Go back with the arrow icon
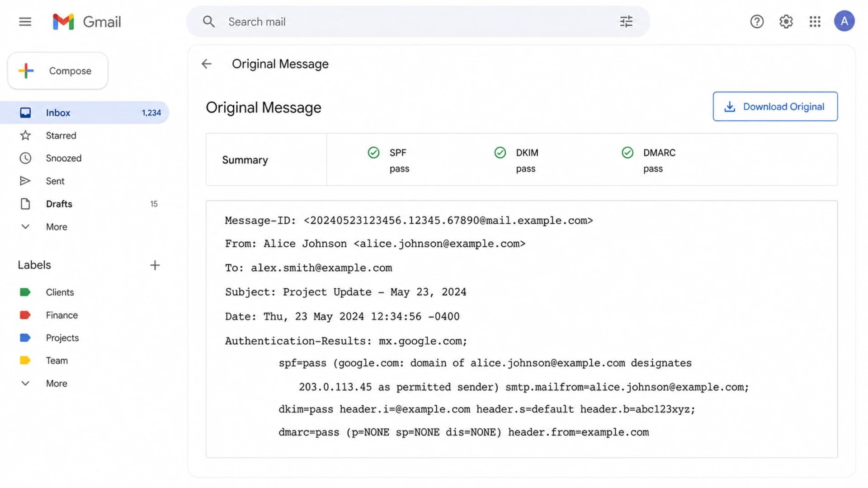This screenshot has height=488, width=868. 207,64
